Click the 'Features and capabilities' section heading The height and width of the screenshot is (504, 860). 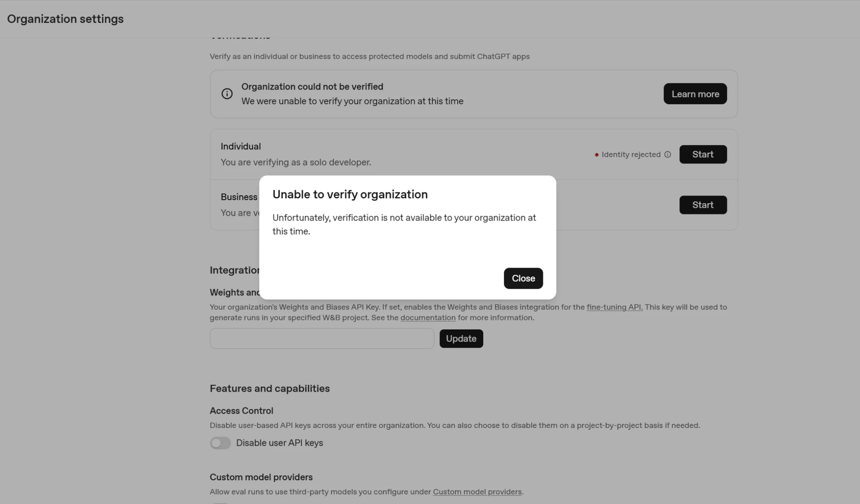point(270,389)
